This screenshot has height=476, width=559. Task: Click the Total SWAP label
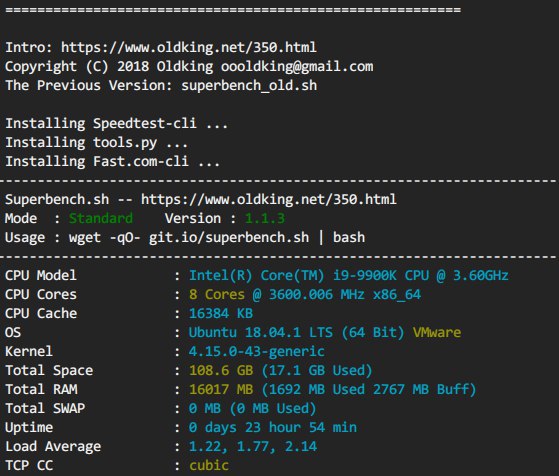click(x=45, y=409)
